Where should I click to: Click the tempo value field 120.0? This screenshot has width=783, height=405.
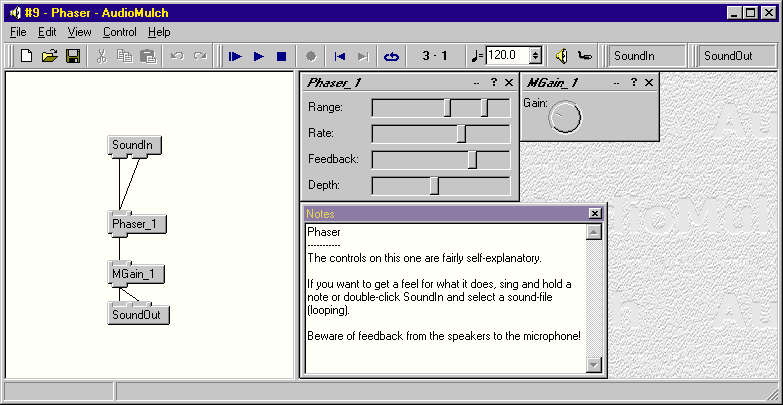click(x=507, y=55)
